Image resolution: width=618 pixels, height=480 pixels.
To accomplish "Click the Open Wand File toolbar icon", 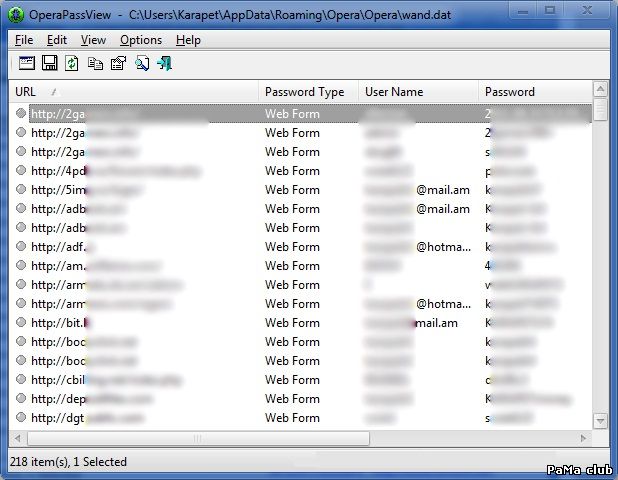I will tap(26, 63).
